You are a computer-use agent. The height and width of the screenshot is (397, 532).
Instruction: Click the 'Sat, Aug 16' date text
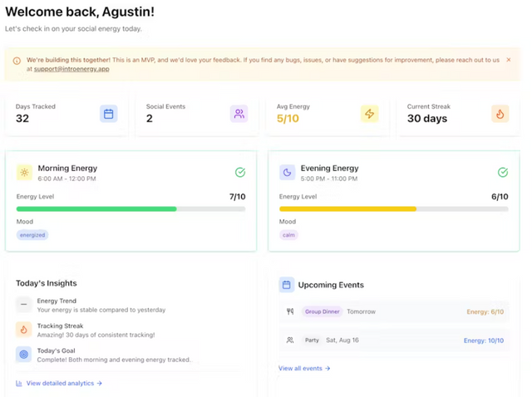click(x=342, y=340)
